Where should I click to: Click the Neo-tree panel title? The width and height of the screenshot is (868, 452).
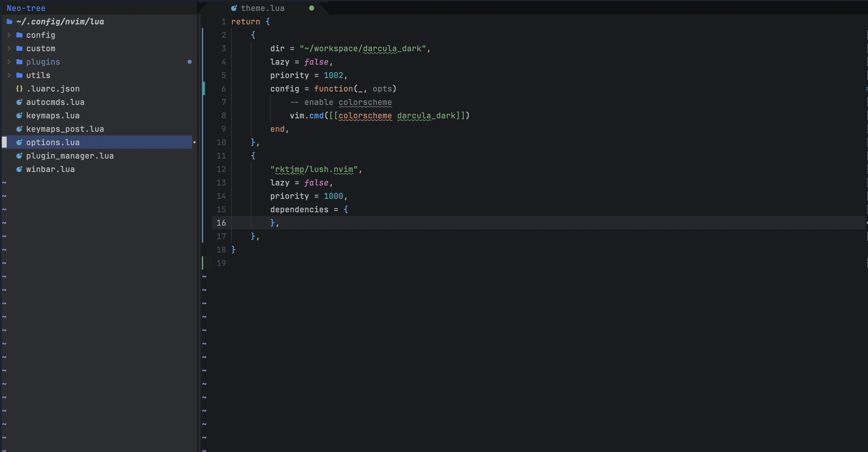26,8
